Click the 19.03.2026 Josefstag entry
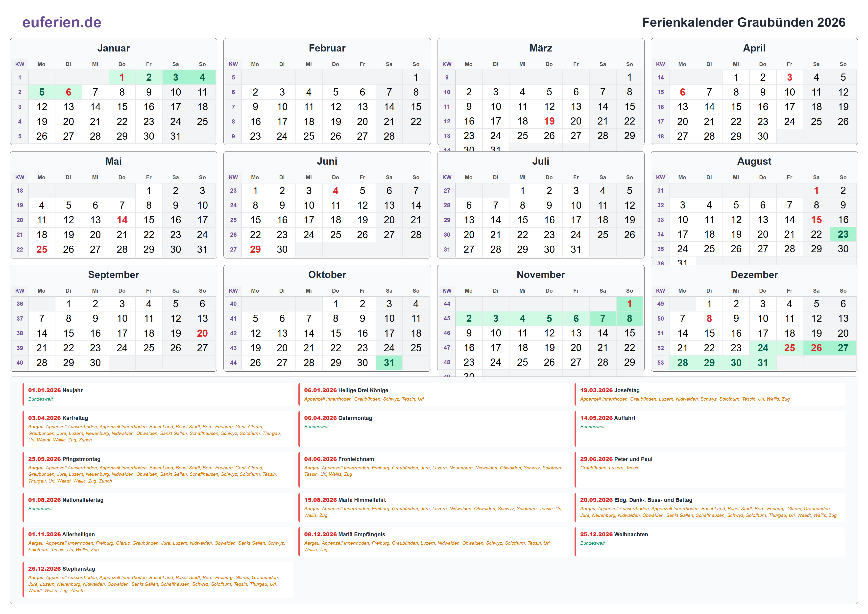This screenshot has width=868, height=614. tap(710, 394)
